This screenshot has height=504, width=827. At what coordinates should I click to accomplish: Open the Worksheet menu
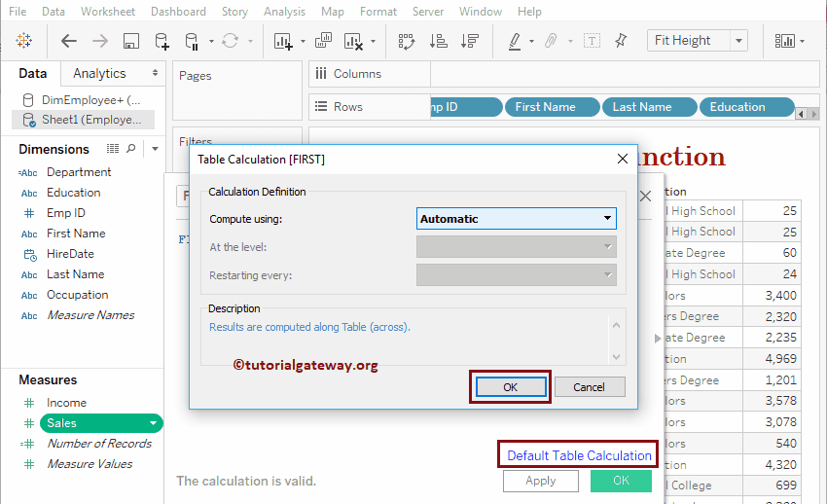point(108,11)
